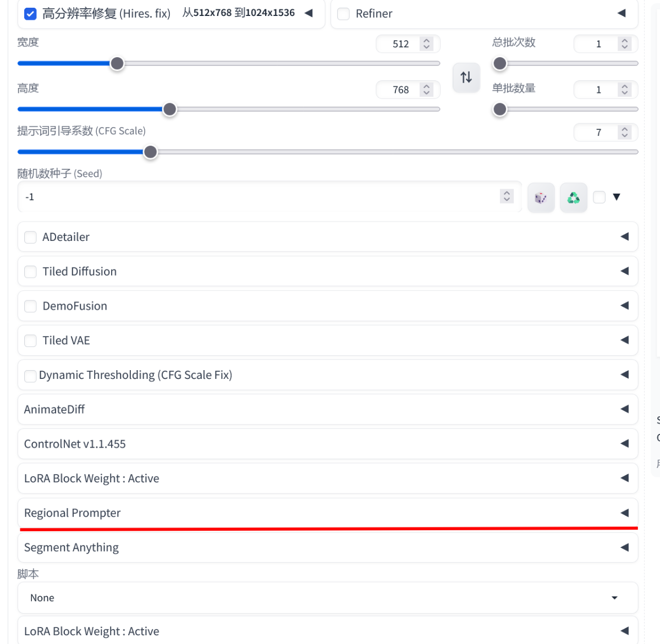Expand the Refiner panel arrow
This screenshot has width=660, height=644.
coord(621,13)
